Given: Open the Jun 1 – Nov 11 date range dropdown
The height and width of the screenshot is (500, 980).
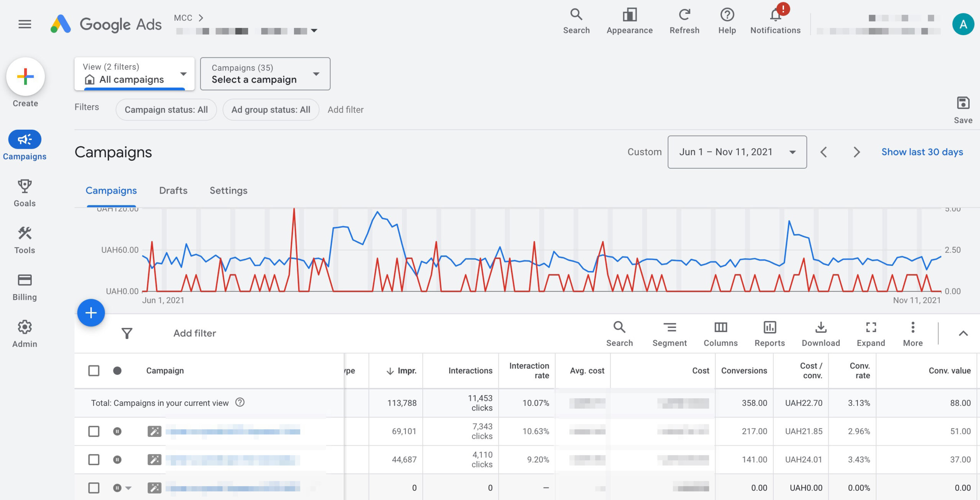Looking at the screenshot, I should pyautogui.click(x=737, y=152).
